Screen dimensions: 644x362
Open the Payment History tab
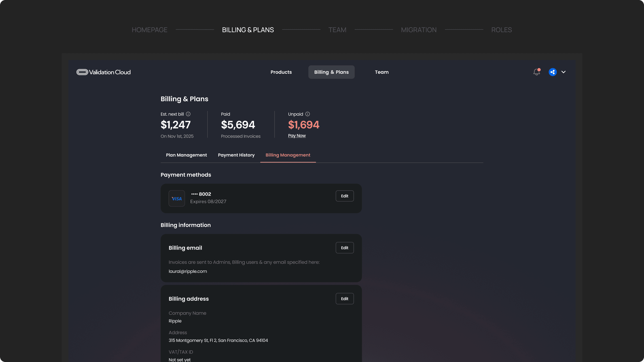(236, 155)
